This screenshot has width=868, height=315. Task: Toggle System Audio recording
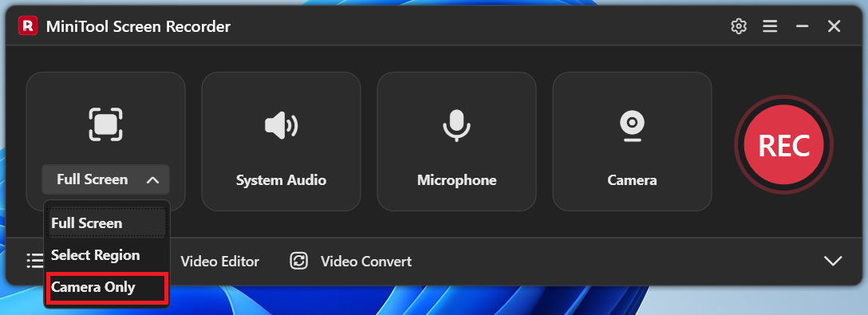point(281,141)
